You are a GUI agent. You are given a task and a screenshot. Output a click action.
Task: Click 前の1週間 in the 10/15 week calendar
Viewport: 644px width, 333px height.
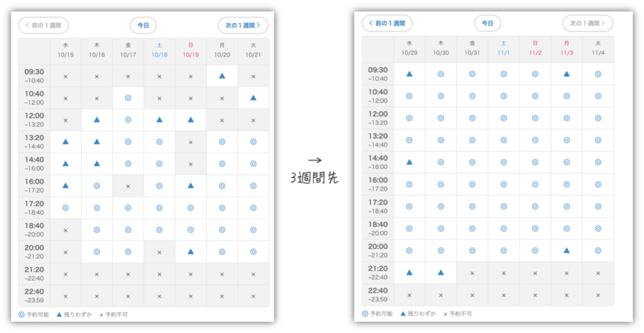(x=43, y=25)
